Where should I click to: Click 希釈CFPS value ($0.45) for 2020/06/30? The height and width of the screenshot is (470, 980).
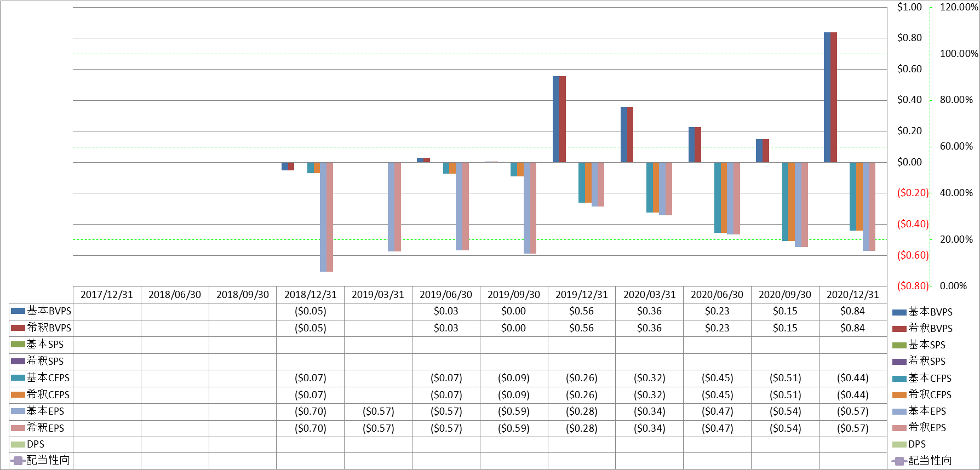717,394
